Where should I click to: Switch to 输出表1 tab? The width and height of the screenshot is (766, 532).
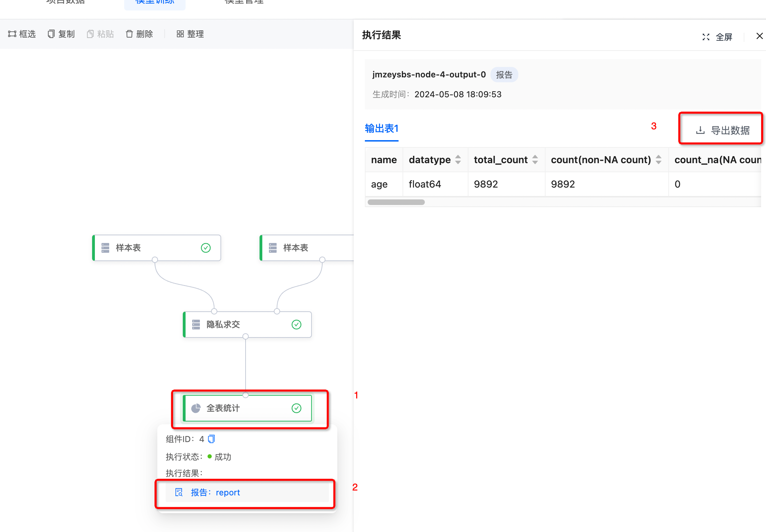click(382, 129)
